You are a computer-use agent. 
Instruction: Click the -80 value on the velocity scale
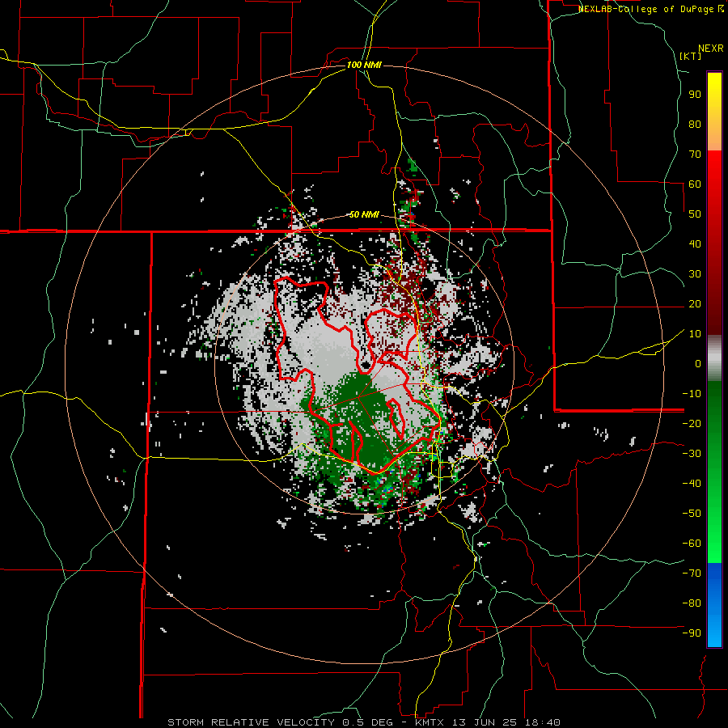tap(692, 603)
